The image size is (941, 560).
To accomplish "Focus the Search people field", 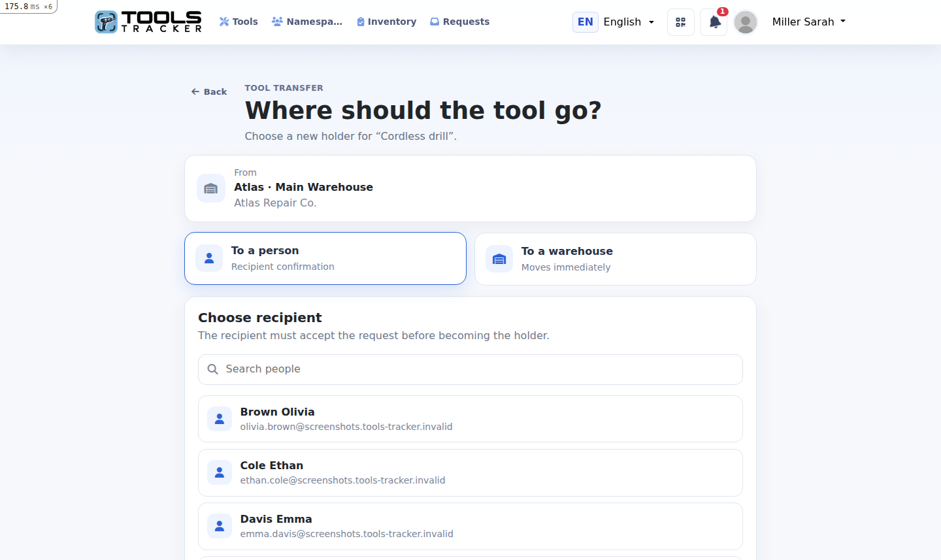I will pyautogui.click(x=470, y=369).
